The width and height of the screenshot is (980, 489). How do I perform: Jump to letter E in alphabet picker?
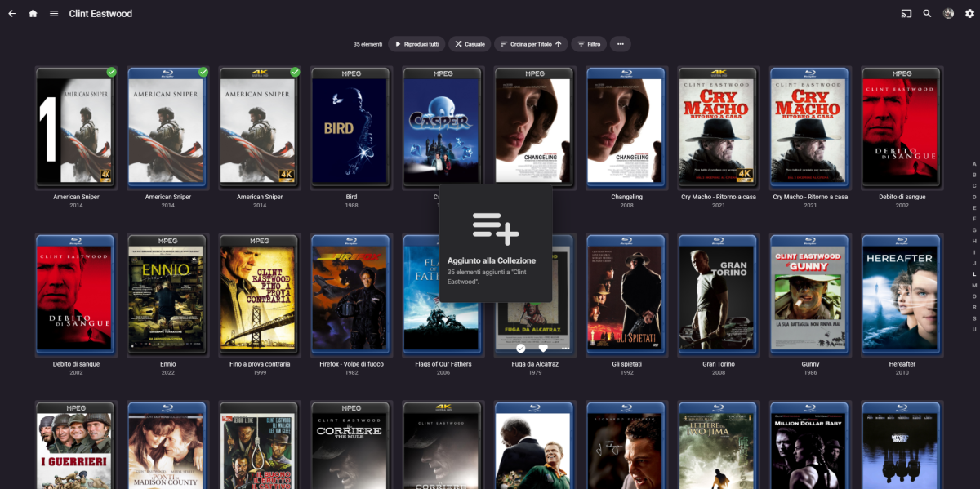point(973,208)
